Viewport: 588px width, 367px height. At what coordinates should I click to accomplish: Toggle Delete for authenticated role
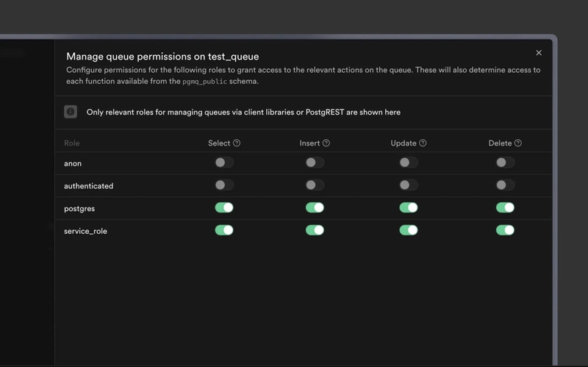[505, 185]
